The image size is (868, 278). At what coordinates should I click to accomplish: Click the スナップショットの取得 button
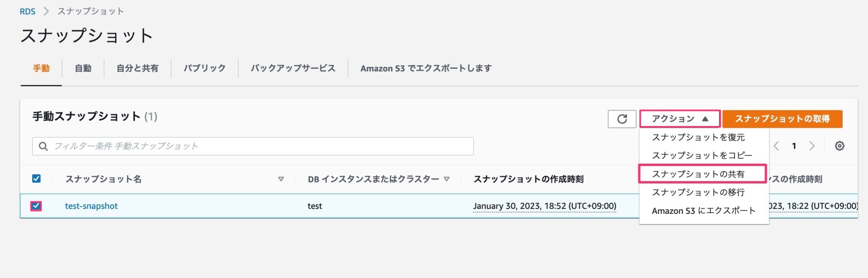pos(782,119)
